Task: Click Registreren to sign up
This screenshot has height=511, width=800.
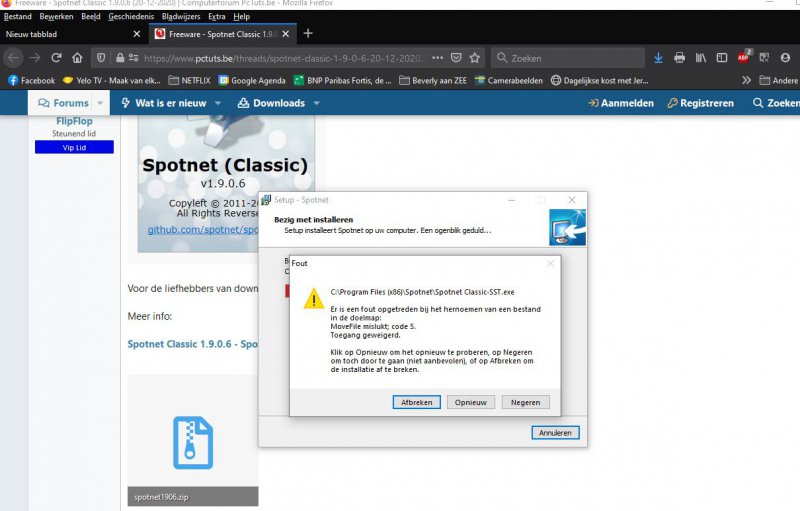Action: 701,103
